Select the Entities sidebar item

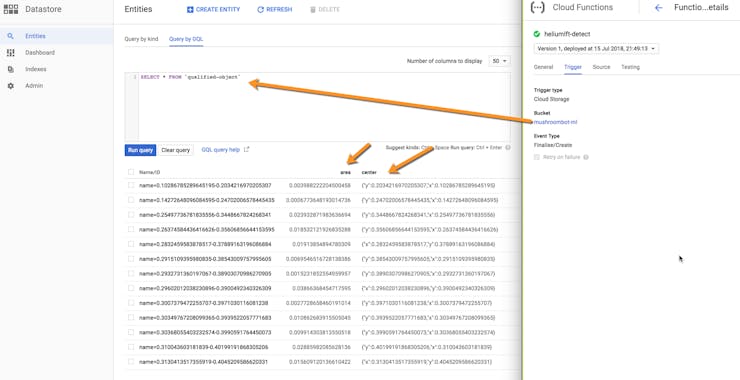pos(57,36)
